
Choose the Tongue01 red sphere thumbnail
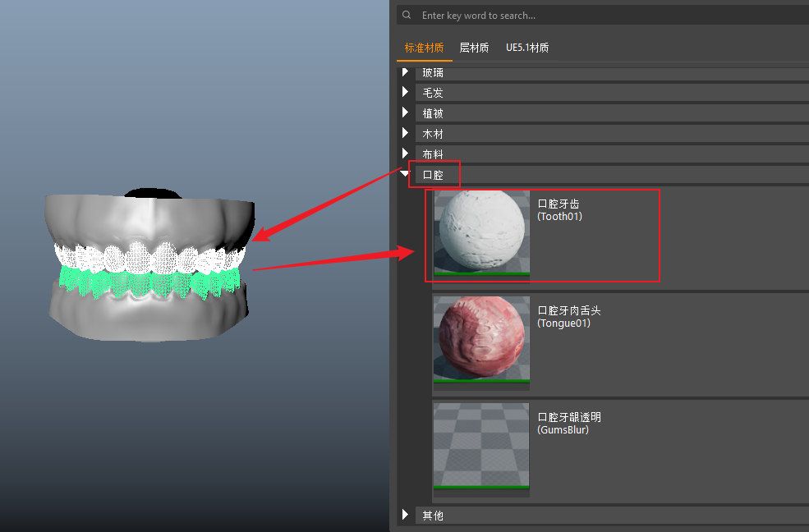tap(481, 340)
